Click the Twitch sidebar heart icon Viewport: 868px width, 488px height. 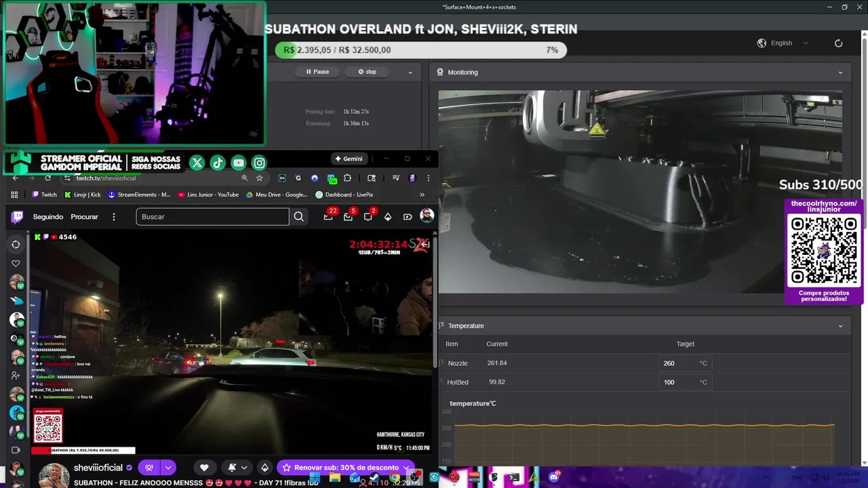16,264
